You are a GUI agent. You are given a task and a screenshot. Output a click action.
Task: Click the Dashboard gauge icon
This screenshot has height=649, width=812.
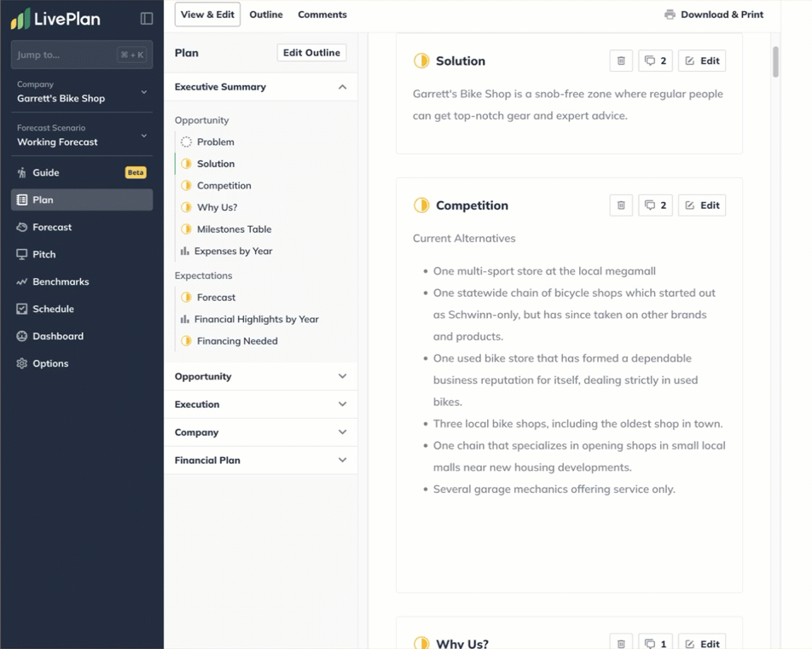(22, 336)
